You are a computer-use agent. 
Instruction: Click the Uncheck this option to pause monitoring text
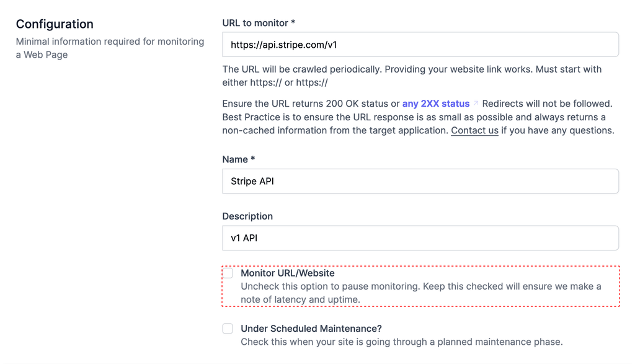(x=421, y=293)
